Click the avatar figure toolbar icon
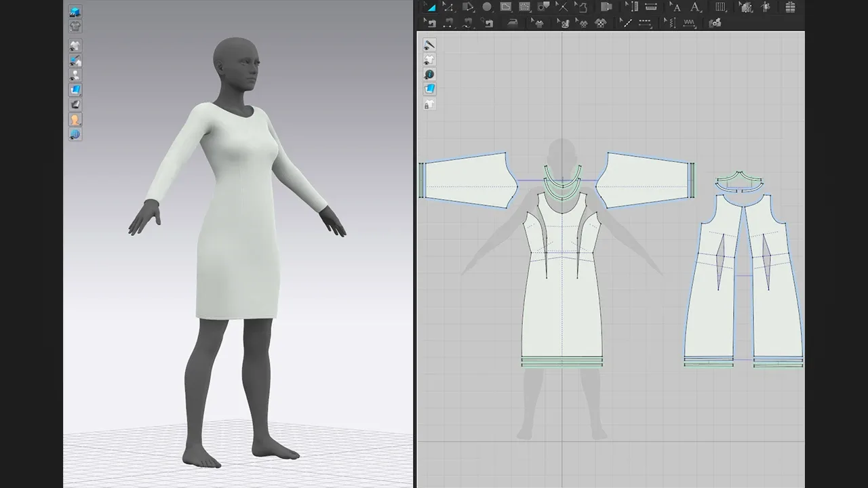The width and height of the screenshot is (868, 488). 766,7
